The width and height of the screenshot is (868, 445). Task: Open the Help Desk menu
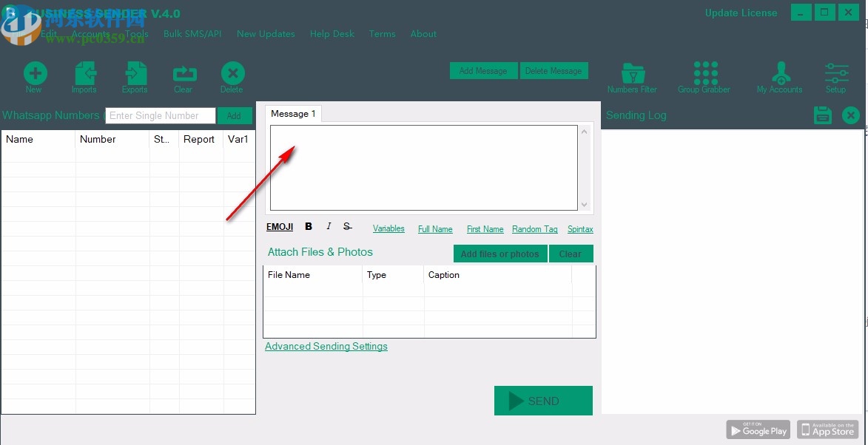[x=332, y=34]
